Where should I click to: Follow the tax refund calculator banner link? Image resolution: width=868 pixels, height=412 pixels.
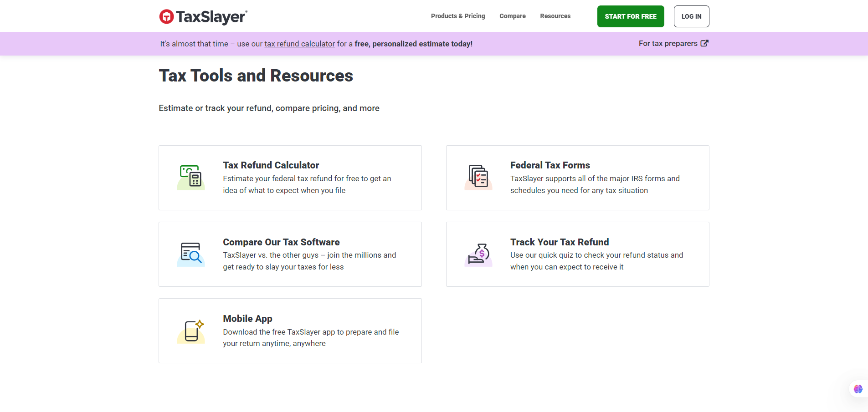299,44
